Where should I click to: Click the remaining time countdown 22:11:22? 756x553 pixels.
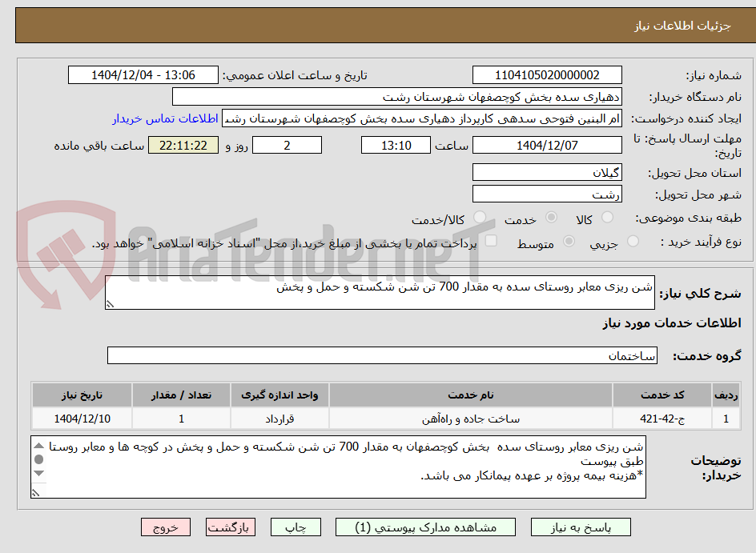coord(183,145)
